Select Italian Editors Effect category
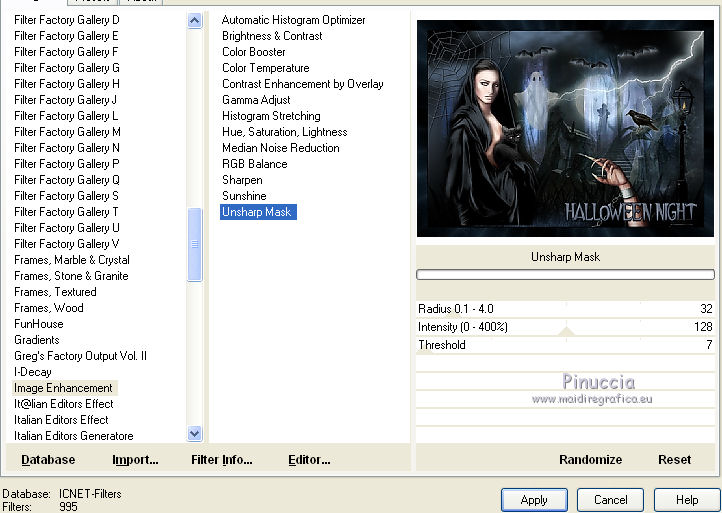Viewport: 722px width, 513px height. (61, 420)
